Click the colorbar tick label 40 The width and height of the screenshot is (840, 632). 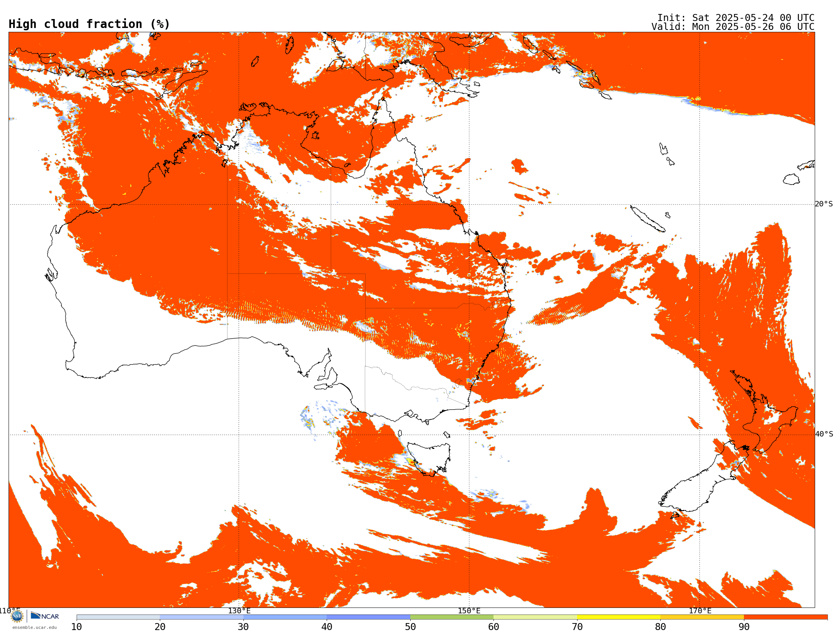coord(327,627)
